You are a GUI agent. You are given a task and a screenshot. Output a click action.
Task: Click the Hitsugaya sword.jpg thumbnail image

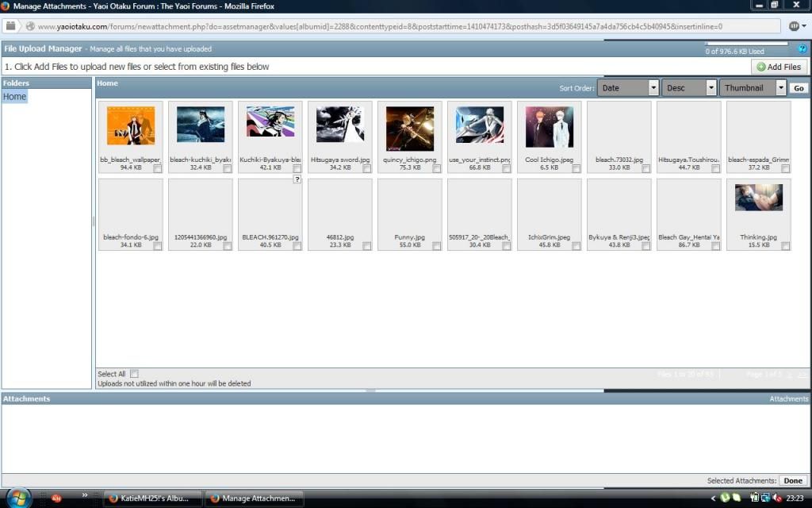pos(340,125)
